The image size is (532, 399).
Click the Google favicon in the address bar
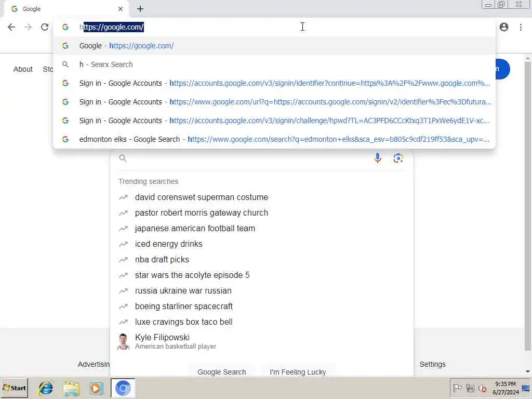[65, 27]
